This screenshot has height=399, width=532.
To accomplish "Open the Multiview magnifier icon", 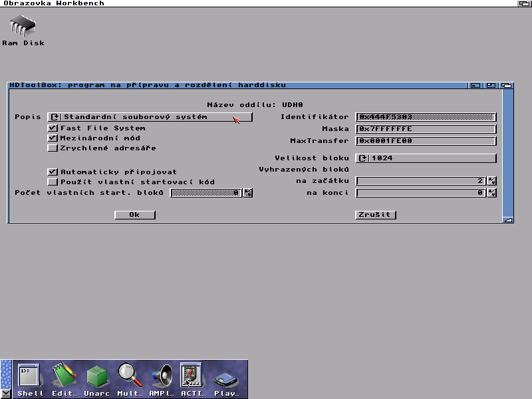I will click(x=129, y=376).
